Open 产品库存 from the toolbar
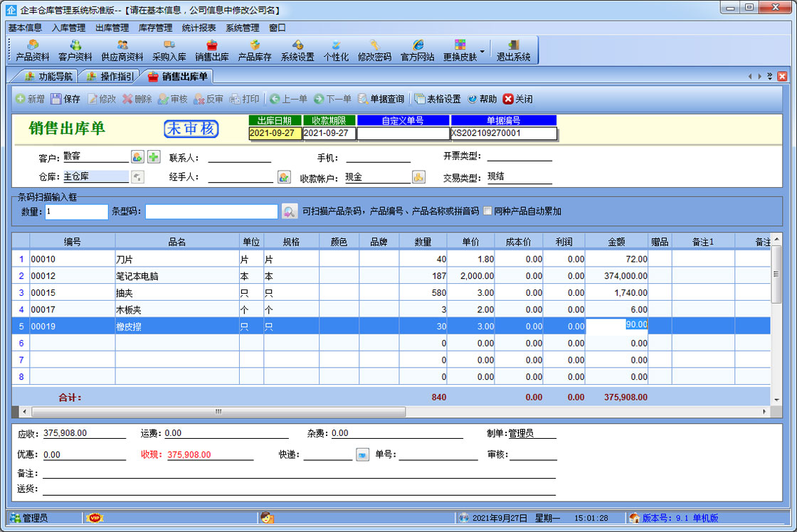The image size is (797, 532). pyautogui.click(x=254, y=50)
